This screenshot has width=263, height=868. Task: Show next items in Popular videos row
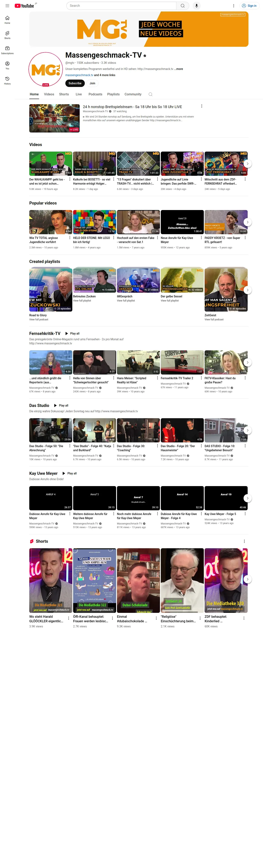247,222
